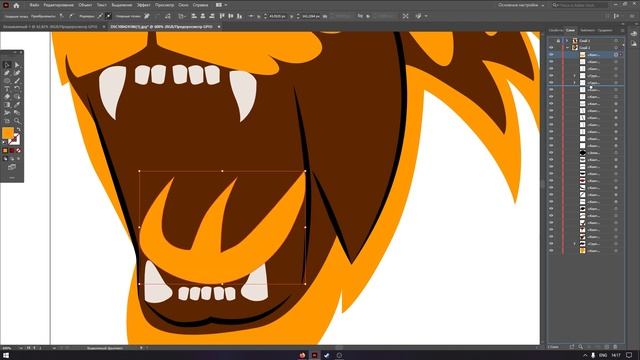
Task: Select the Direct Selection (white arrow) tool
Action: pos(17,65)
